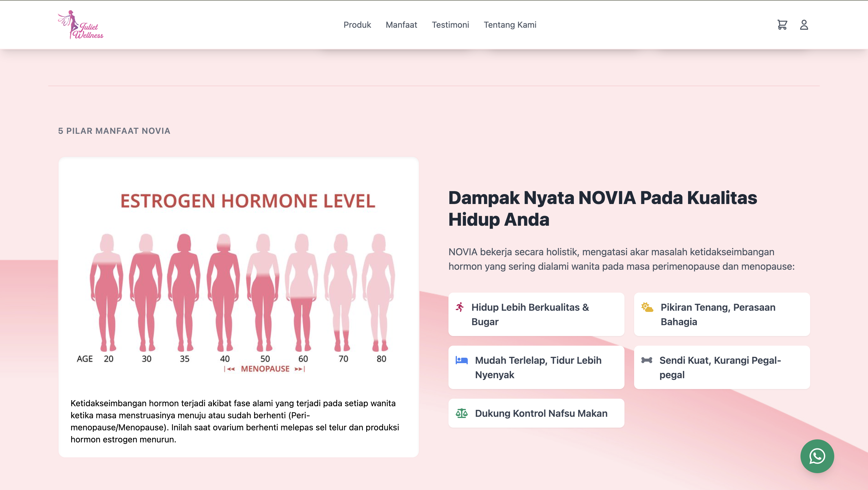
Task: Click the running person icon
Action: (460, 307)
